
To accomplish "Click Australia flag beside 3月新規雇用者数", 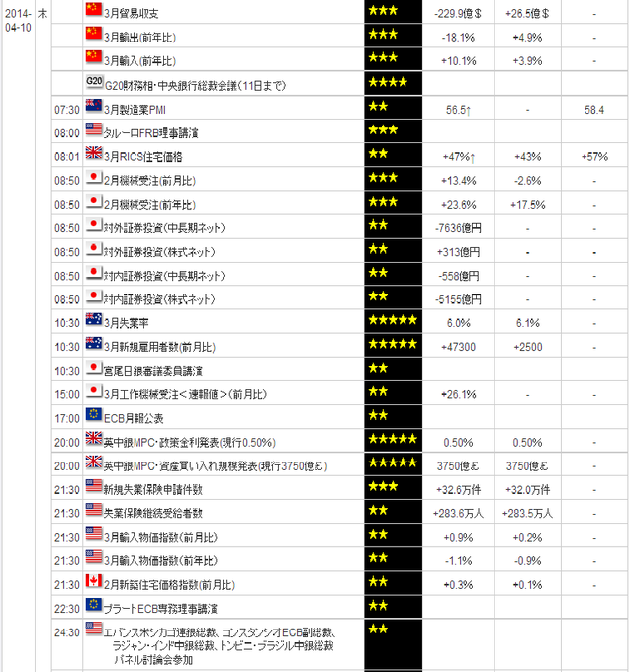I will (x=94, y=343).
